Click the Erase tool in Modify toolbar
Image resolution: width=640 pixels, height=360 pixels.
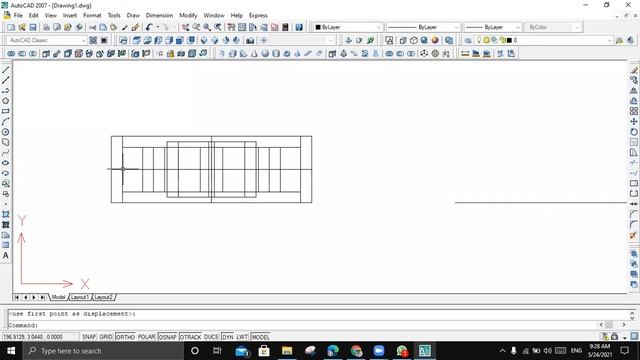633,70
